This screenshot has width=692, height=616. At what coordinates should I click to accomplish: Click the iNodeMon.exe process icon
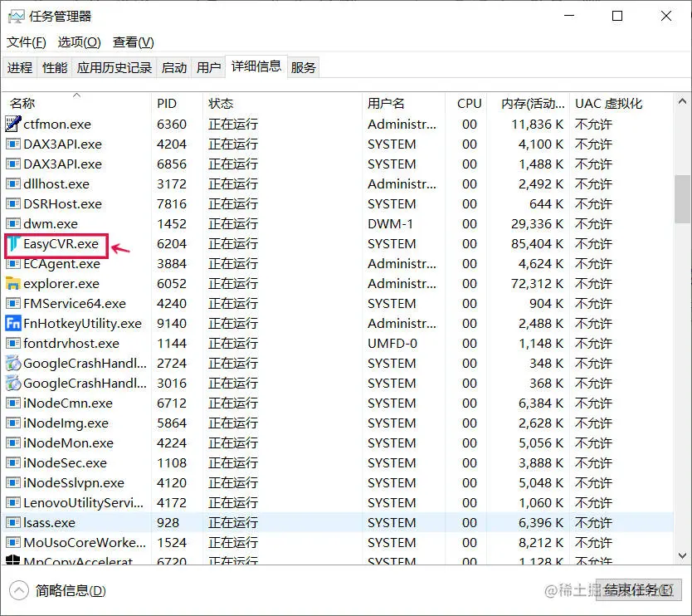tap(12, 442)
